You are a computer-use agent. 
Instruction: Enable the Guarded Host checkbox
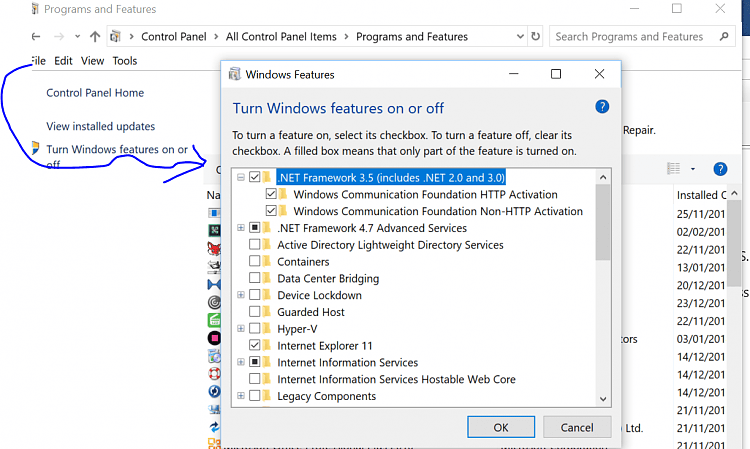pyautogui.click(x=255, y=312)
